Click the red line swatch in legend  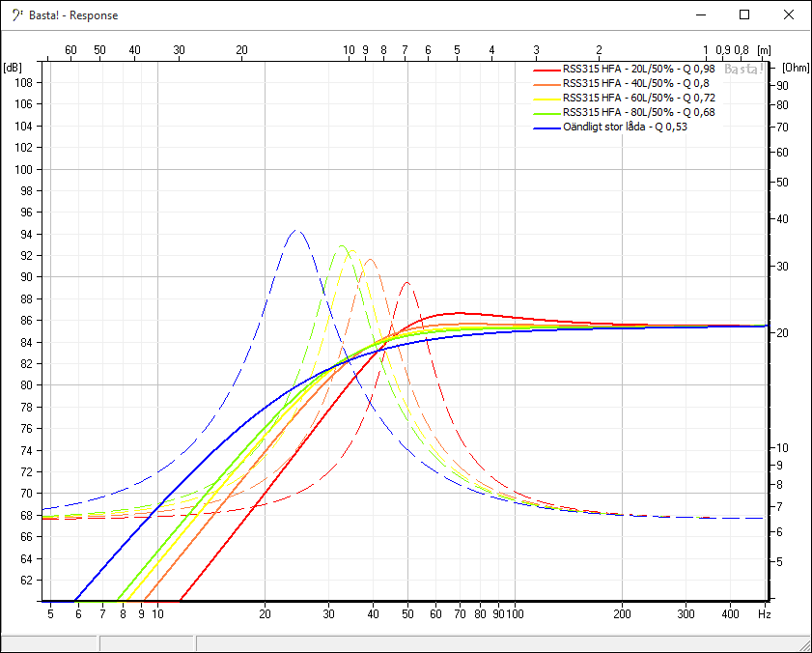pos(546,70)
